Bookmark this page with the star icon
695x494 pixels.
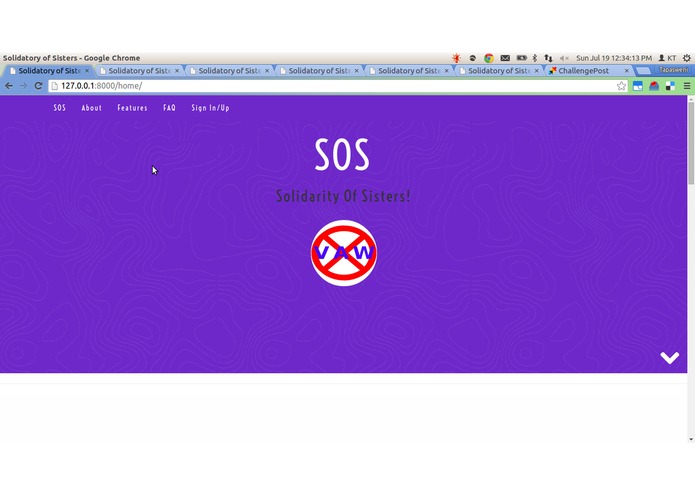click(x=621, y=86)
